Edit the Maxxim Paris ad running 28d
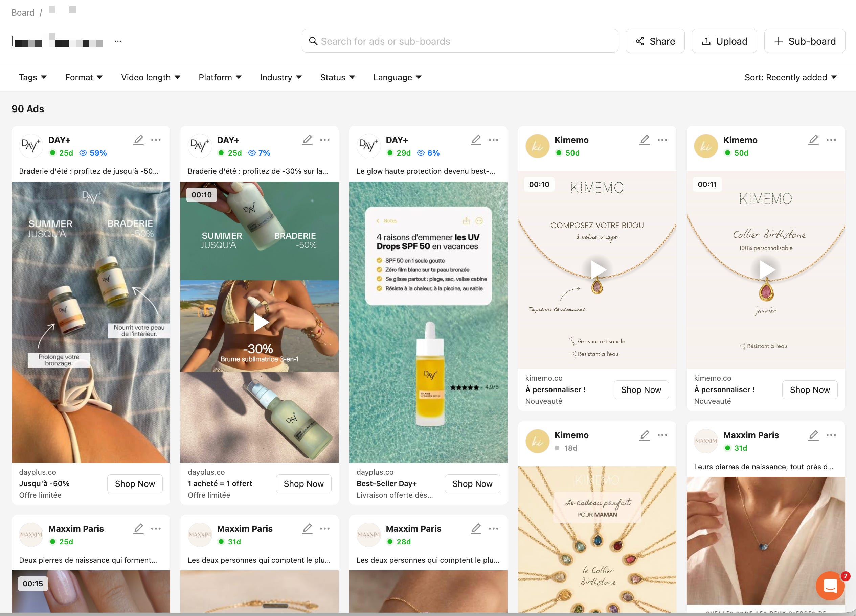Screen dimensions: 856x616 point(476,529)
